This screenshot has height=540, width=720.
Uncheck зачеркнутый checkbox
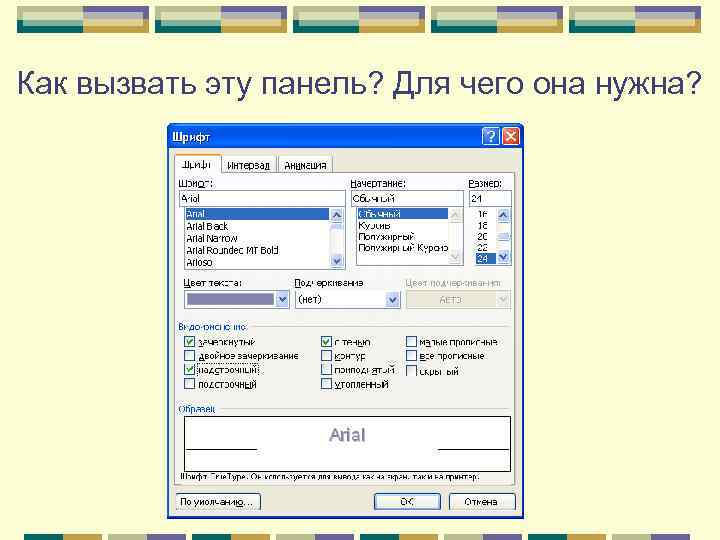pyautogui.click(x=189, y=341)
